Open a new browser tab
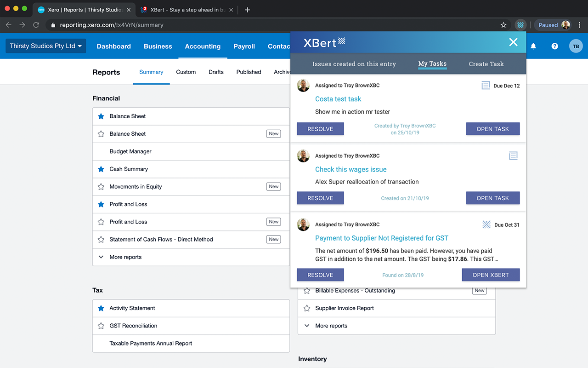 click(x=247, y=10)
